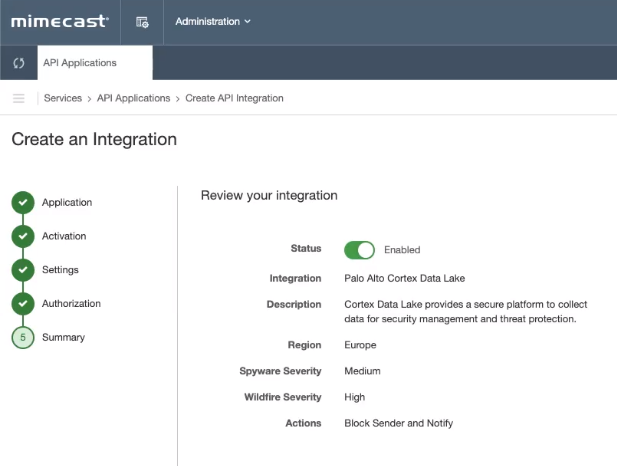Screen dimensions: 617x466
Task: Go to Services in breadcrumb
Action: coord(63,98)
